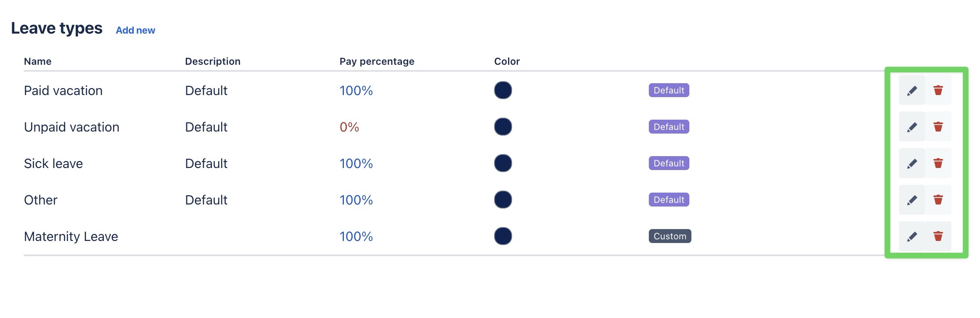Image resolution: width=980 pixels, height=318 pixels.
Task: Click the Default badge for Sick leave
Action: (x=669, y=163)
